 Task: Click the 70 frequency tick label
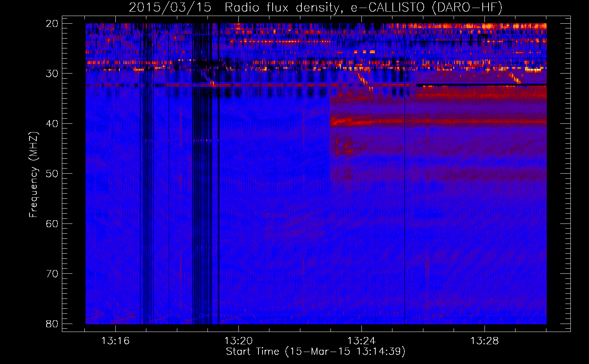click(x=52, y=274)
